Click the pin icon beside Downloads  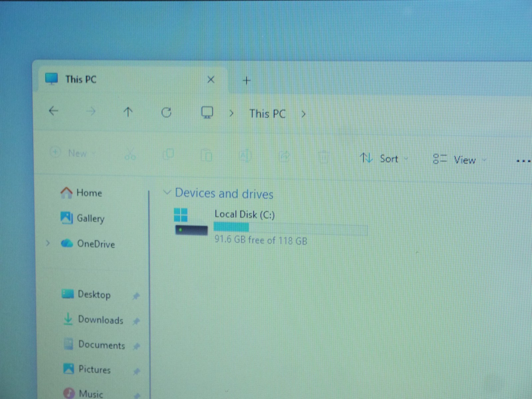click(136, 321)
